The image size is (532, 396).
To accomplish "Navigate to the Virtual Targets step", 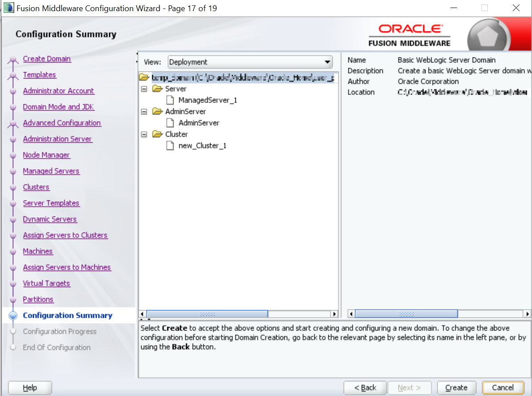I will tap(46, 283).
